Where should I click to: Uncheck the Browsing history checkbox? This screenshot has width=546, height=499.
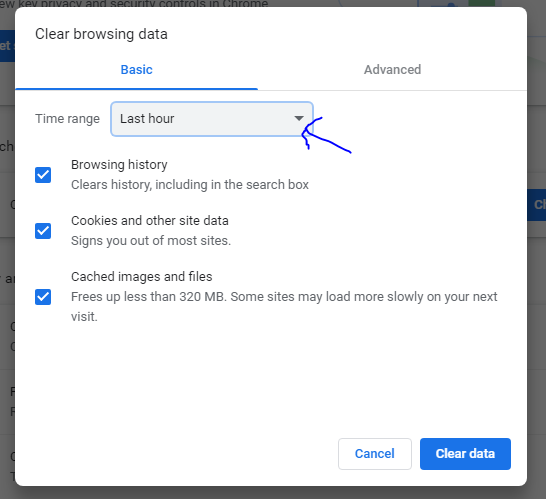pyautogui.click(x=43, y=175)
